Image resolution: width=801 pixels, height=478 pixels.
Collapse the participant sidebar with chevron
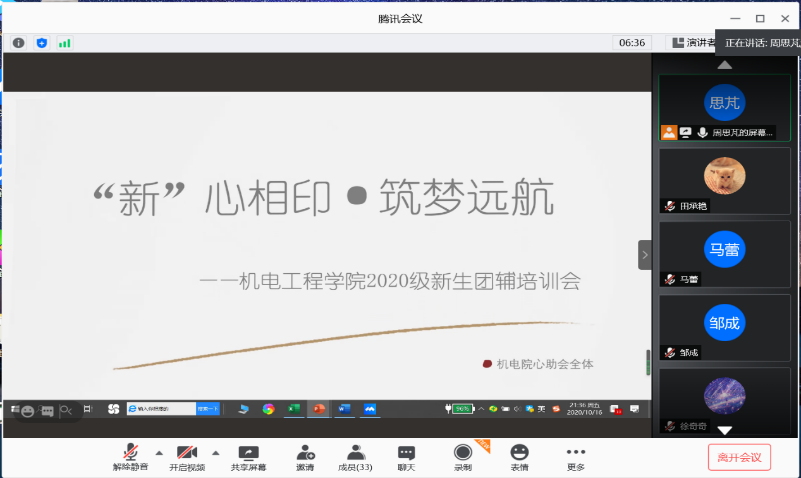coord(645,255)
